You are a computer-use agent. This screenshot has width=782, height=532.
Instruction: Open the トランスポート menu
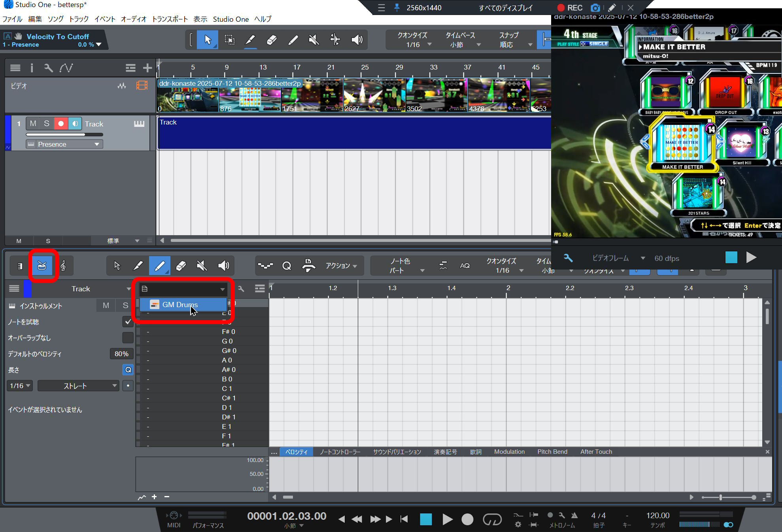(x=170, y=19)
